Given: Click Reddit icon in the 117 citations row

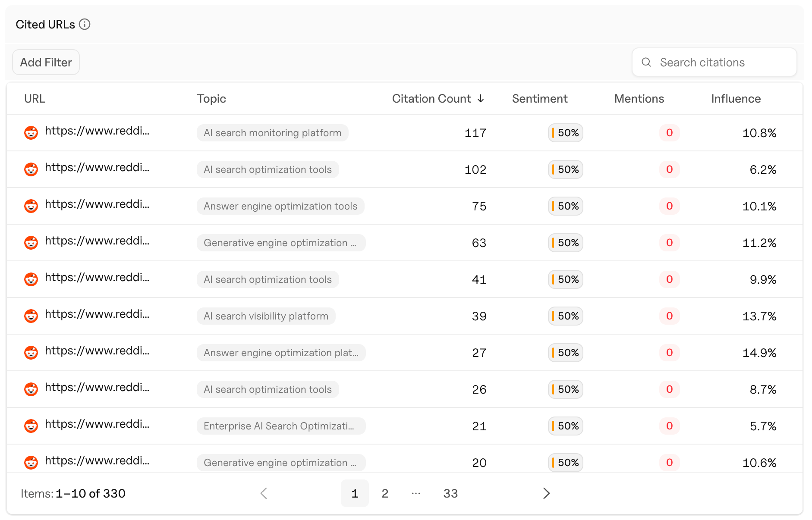Looking at the screenshot, I should pos(31,132).
